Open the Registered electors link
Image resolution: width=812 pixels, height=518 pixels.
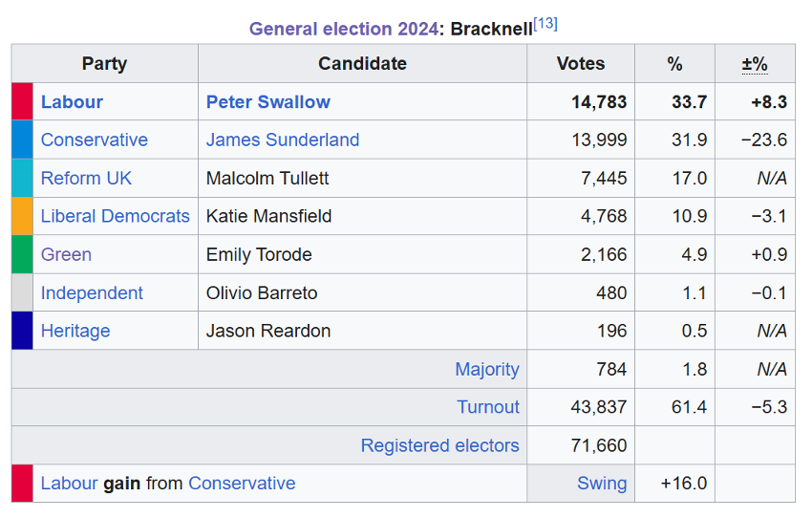click(x=440, y=446)
